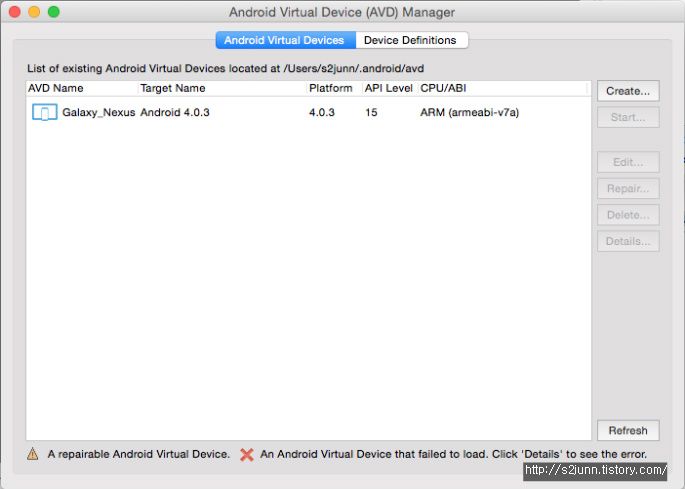This screenshot has height=489, width=685.
Task: Click the API level 15 cell
Action: point(371,112)
